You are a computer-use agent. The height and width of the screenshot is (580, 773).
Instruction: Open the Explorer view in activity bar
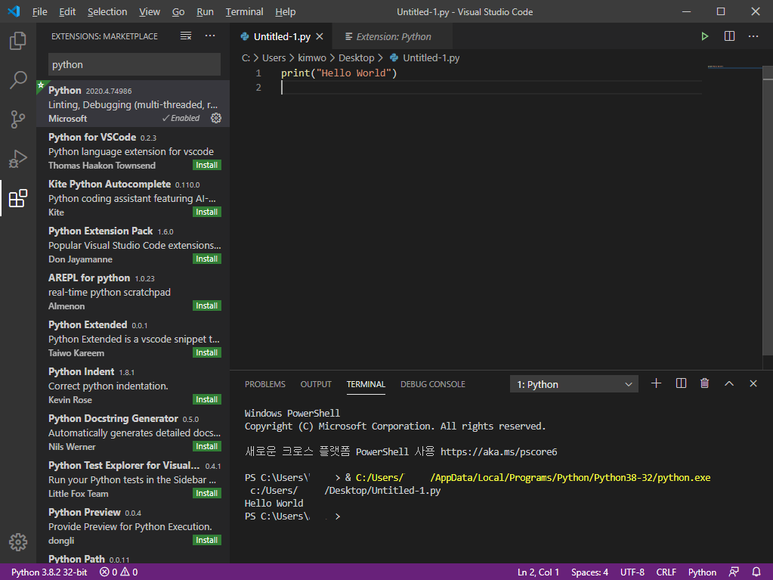pos(18,40)
